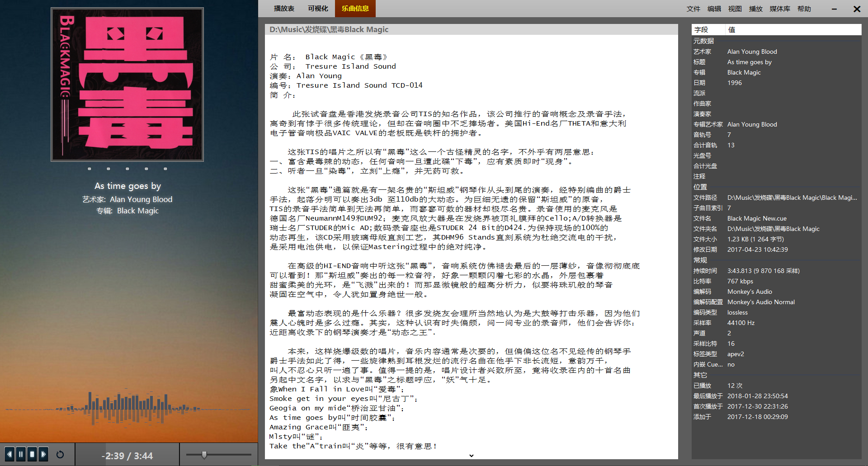This screenshot has height=466, width=868.
Task: Click the Black Magic album cover art
Action: pos(127,85)
